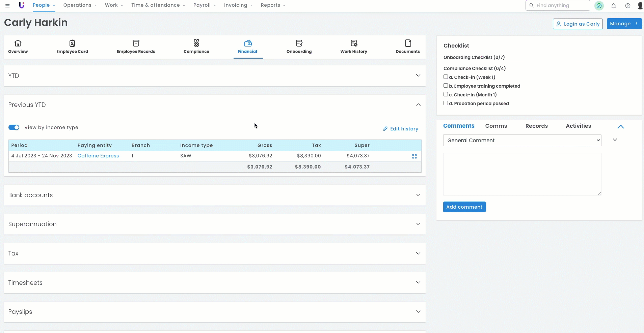The image size is (644, 333).
Task: Expand the Bank accounts section
Action: pos(418,195)
